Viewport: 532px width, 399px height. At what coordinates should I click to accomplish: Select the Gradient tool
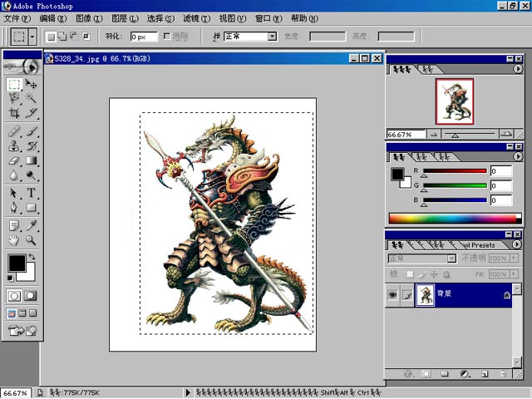tap(32, 160)
